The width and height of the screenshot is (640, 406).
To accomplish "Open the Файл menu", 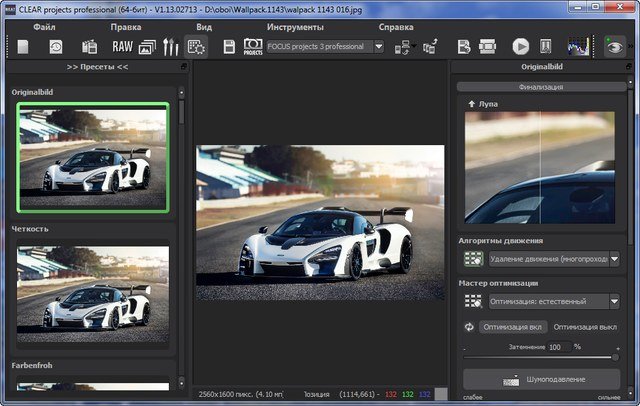I will click(43, 27).
